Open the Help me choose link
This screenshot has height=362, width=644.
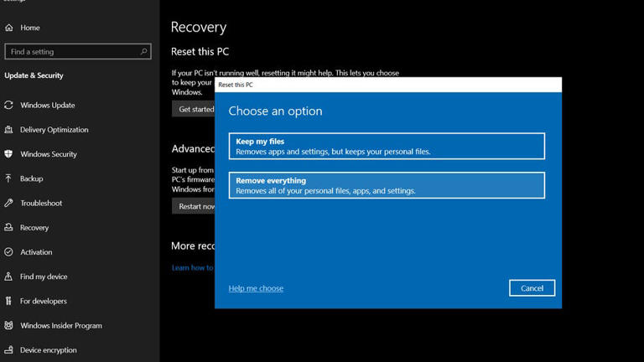point(256,288)
